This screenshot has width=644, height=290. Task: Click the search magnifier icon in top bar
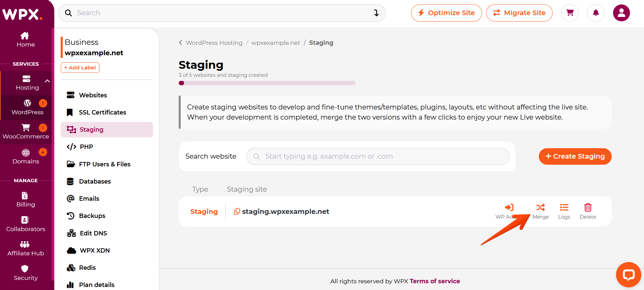68,13
